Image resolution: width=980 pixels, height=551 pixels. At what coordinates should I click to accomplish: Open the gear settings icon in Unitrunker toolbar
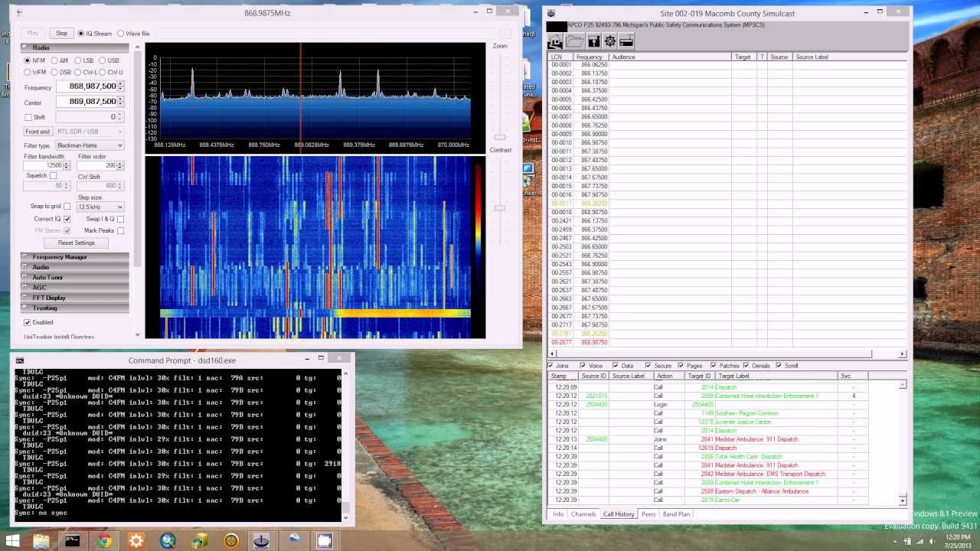click(610, 42)
